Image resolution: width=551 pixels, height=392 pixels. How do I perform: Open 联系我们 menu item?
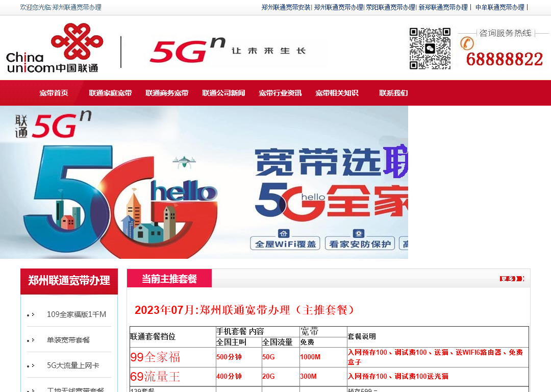(393, 93)
